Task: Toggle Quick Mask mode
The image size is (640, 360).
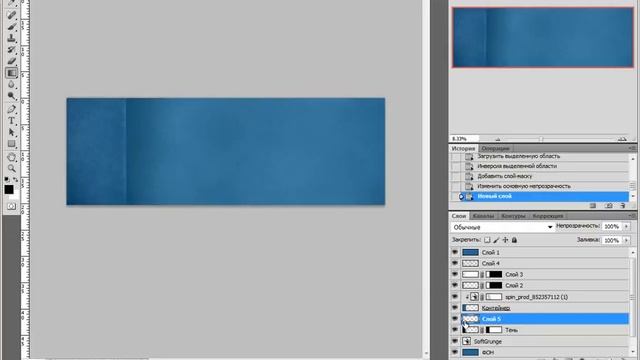Action: 11,207
